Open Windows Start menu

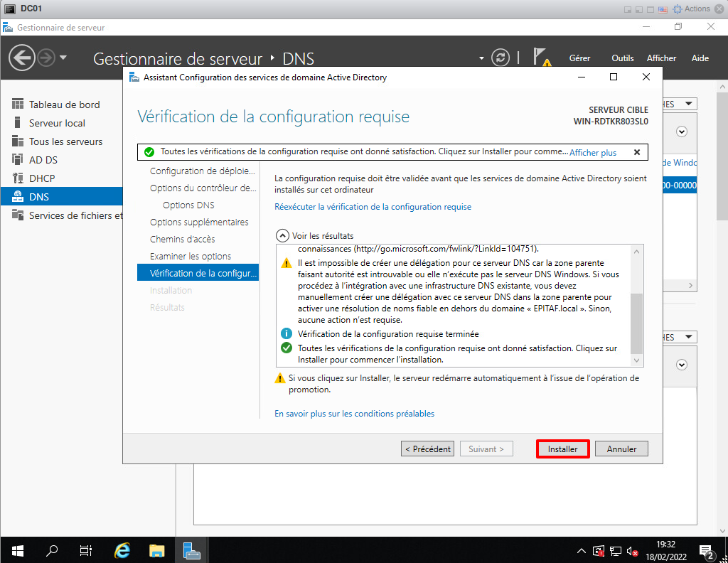click(x=17, y=549)
